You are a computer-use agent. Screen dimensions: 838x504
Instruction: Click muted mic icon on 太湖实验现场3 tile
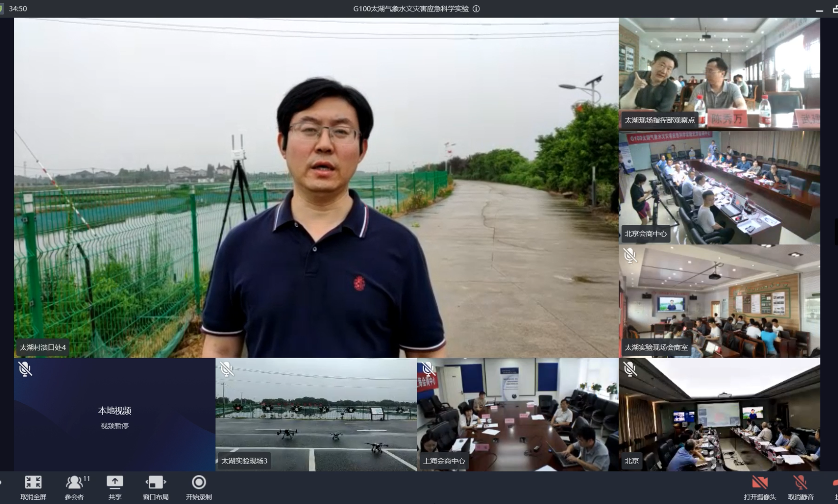tap(226, 369)
